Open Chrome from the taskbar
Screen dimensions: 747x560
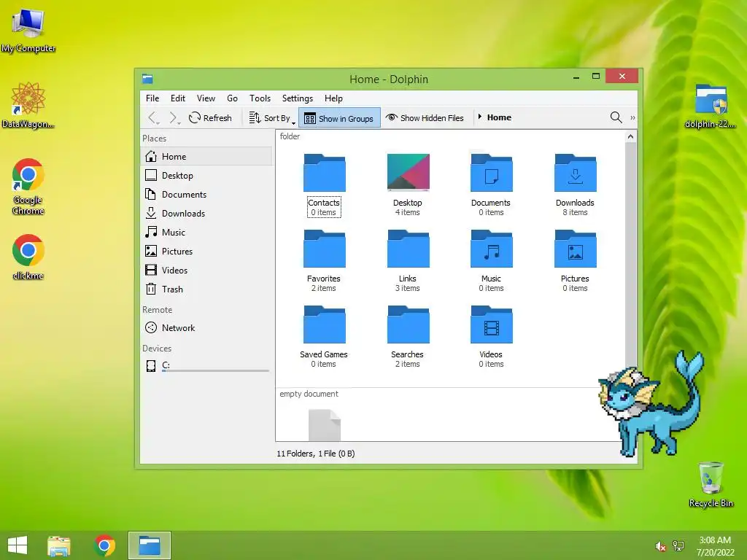(x=104, y=545)
